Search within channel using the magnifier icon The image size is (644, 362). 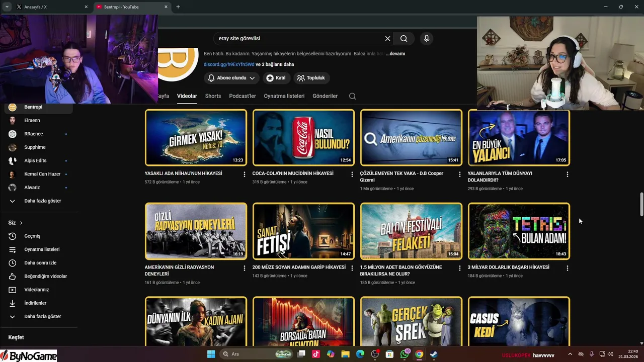click(x=352, y=96)
